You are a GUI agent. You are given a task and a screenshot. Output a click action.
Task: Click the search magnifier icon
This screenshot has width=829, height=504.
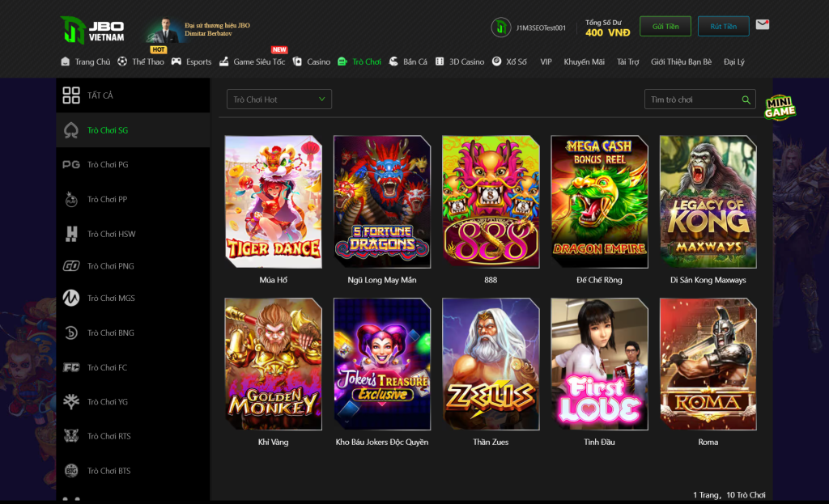pos(746,100)
